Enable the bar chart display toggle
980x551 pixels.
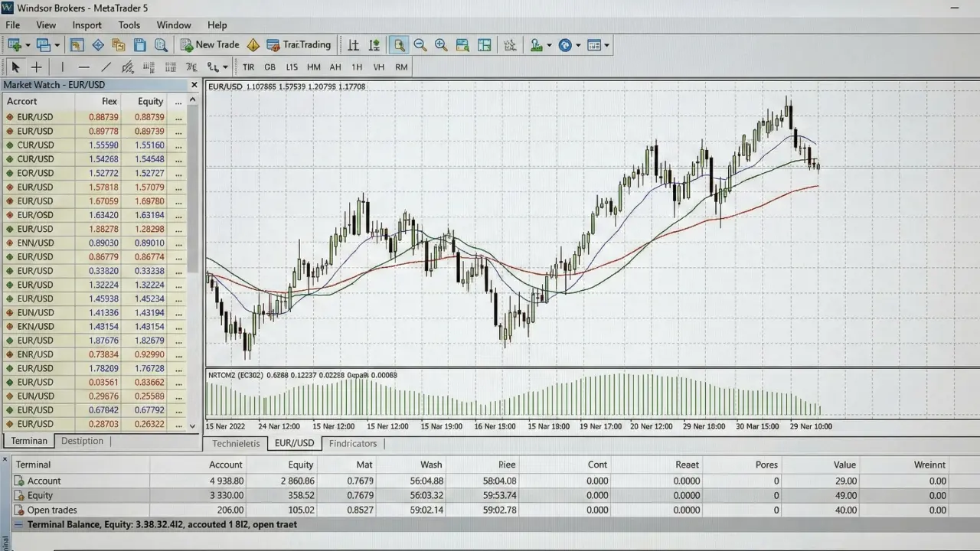[353, 44]
